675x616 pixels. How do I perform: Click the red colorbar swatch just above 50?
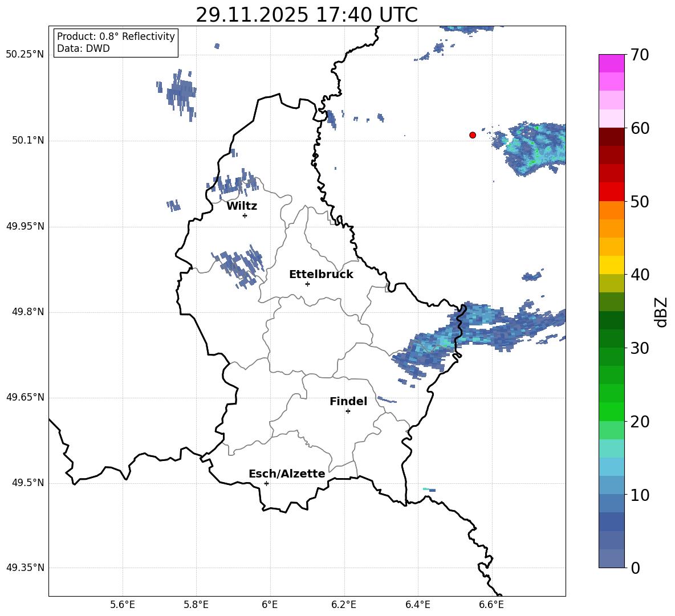(x=611, y=192)
